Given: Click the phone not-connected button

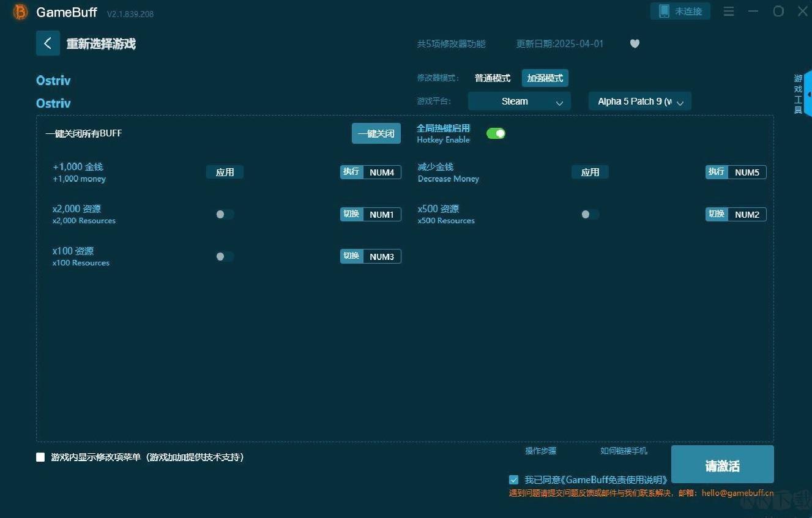Looking at the screenshot, I should pos(680,11).
